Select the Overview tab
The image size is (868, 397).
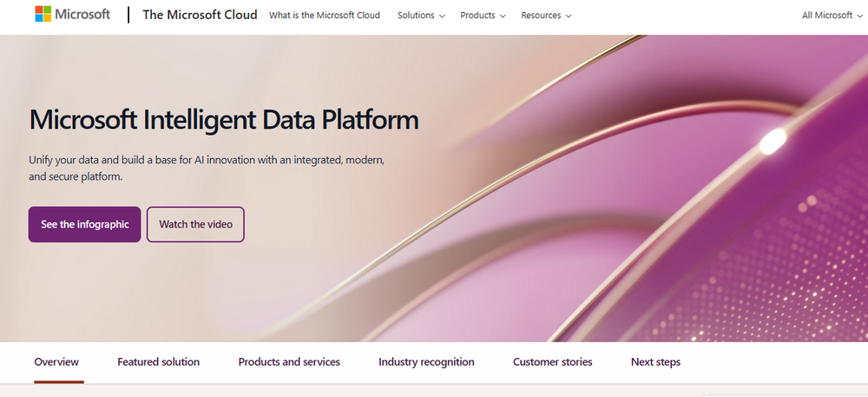pos(56,362)
